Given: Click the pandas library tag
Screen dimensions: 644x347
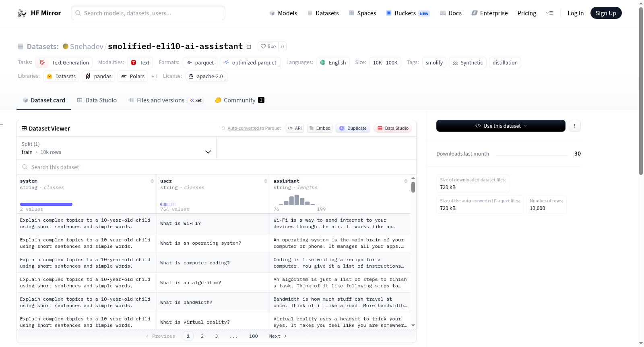Looking at the screenshot, I should point(99,76).
